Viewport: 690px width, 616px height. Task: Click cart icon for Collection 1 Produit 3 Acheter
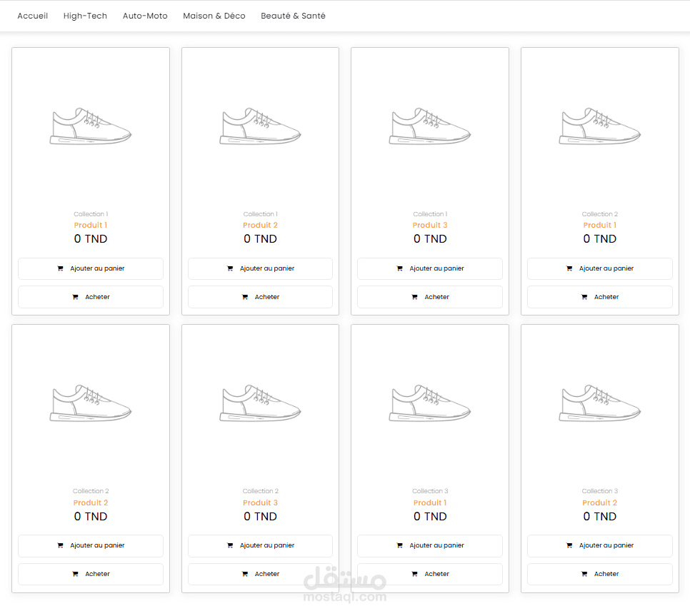click(x=414, y=297)
